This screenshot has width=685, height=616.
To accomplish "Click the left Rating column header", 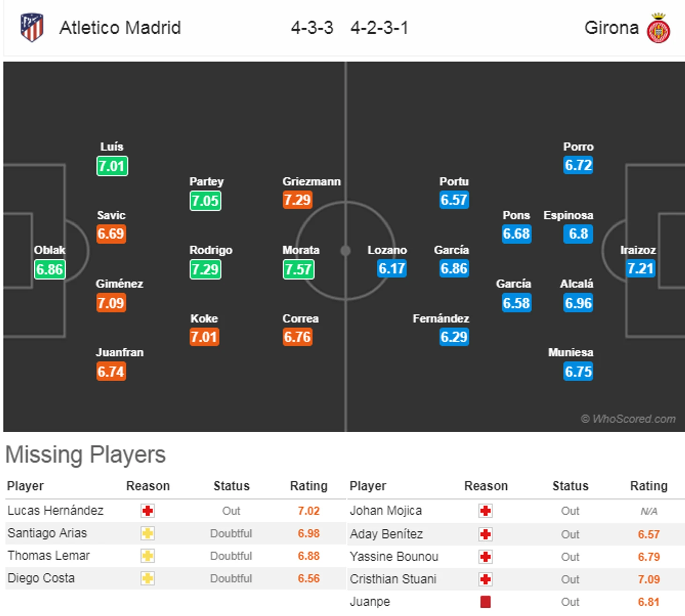I will tap(309, 486).
